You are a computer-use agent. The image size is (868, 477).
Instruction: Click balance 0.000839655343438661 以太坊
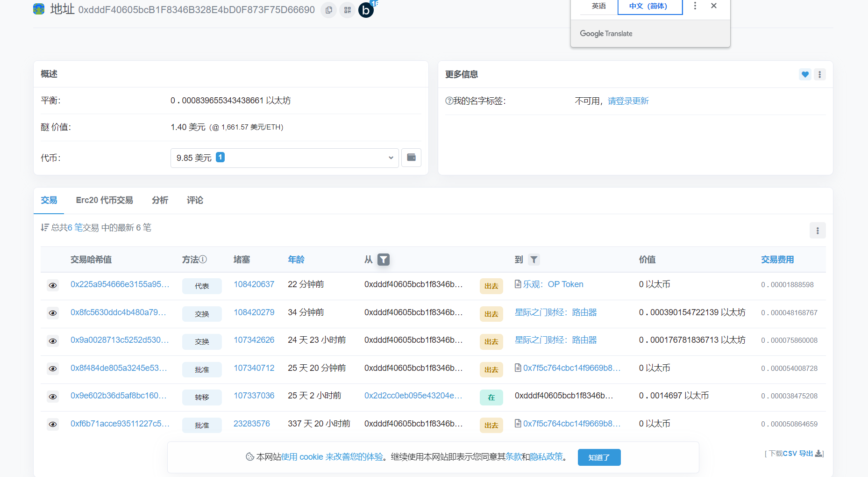click(x=231, y=101)
